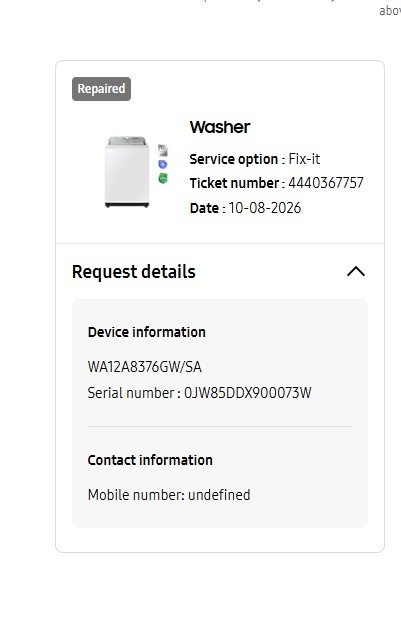Viewport: 401px width, 639px height.
Task: Click the date 10-08-2026
Action: [264, 208]
